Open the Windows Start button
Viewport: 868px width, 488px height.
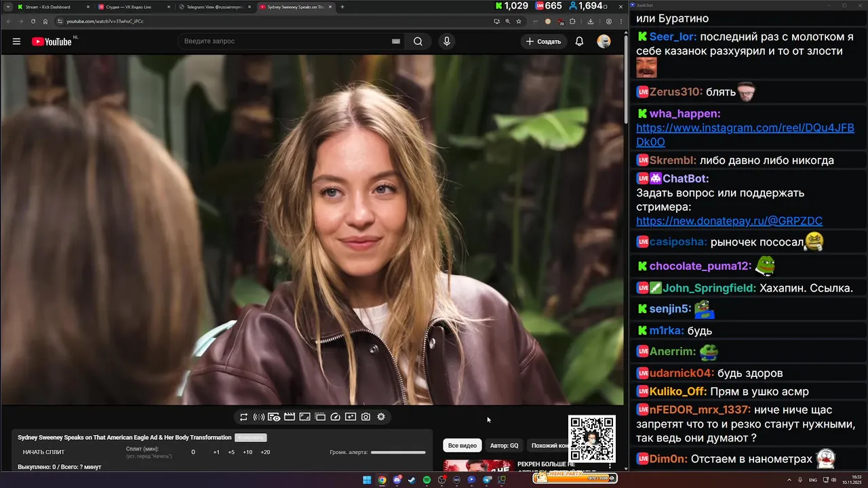pos(367,480)
